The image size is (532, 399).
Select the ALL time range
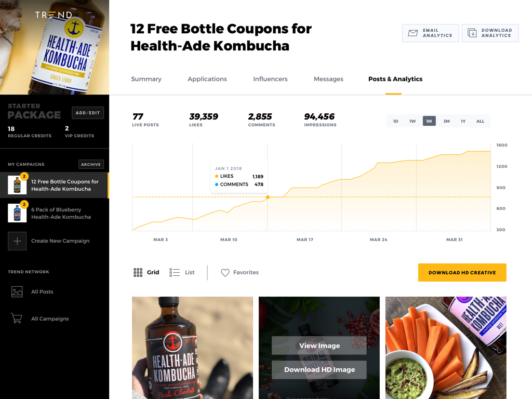pos(480,121)
